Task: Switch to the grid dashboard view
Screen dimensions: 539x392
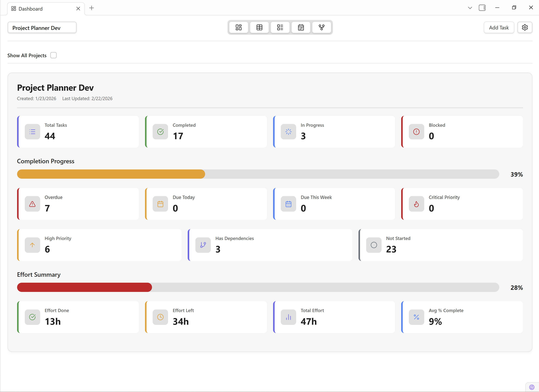Action: click(238, 27)
